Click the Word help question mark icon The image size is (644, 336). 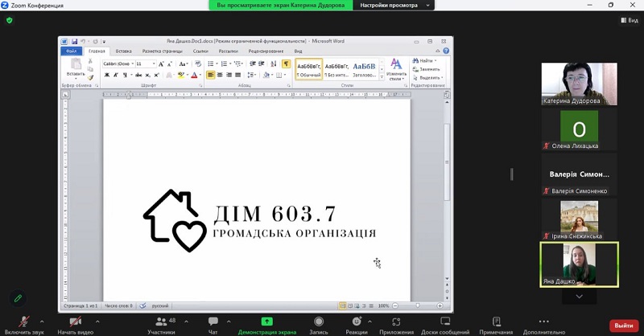tap(446, 51)
